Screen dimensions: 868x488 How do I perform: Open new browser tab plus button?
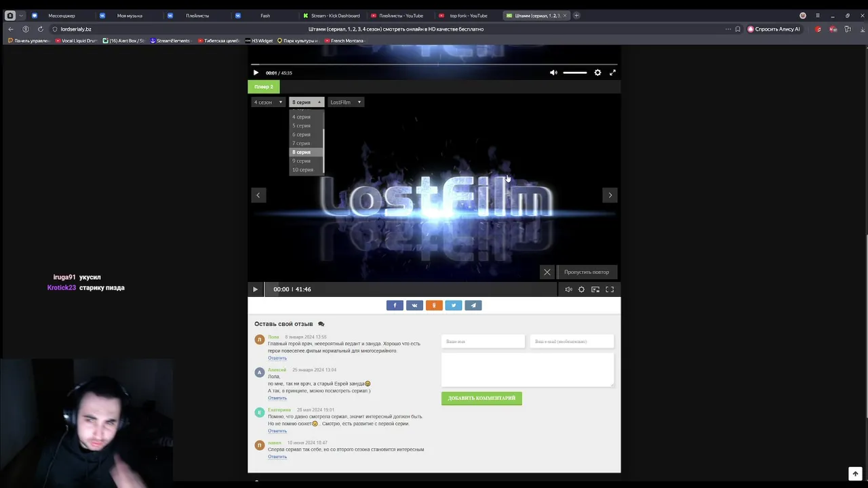[576, 16]
